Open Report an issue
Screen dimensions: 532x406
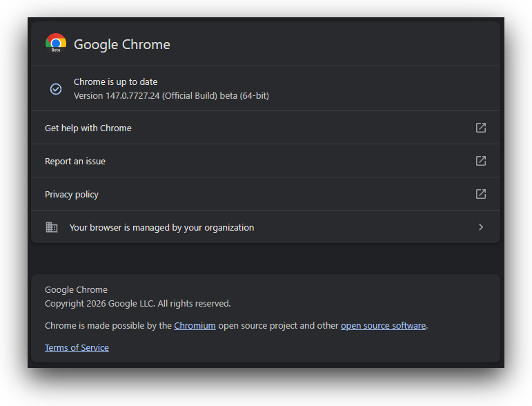(266, 161)
